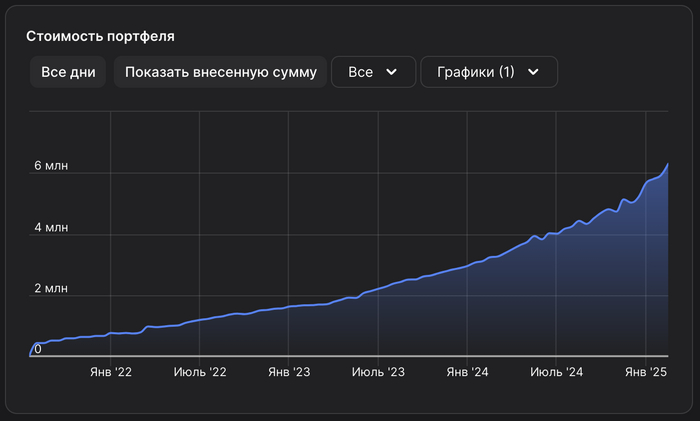Image resolution: width=700 pixels, height=421 pixels.
Task: Click the "Все дни" button
Action: point(69,72)
